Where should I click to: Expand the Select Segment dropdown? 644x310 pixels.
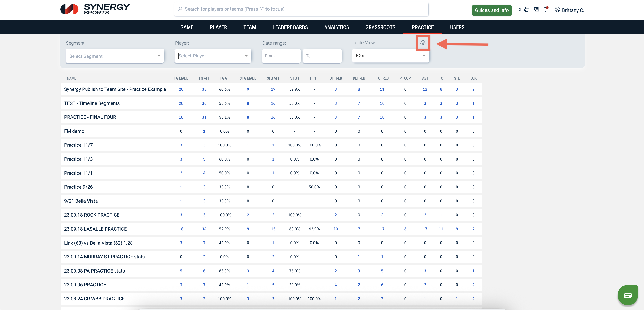coord(115,56)
